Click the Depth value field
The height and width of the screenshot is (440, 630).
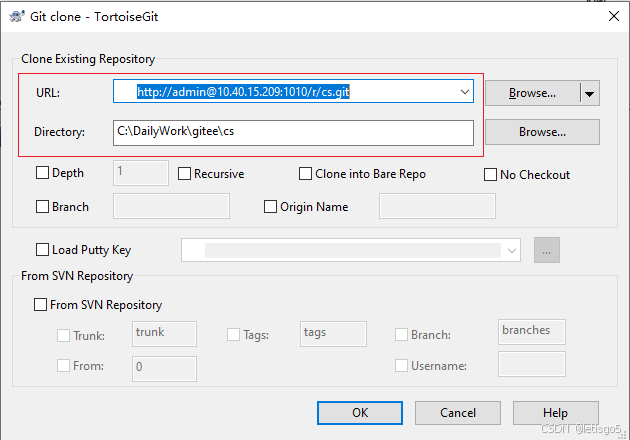pos(141,173)
